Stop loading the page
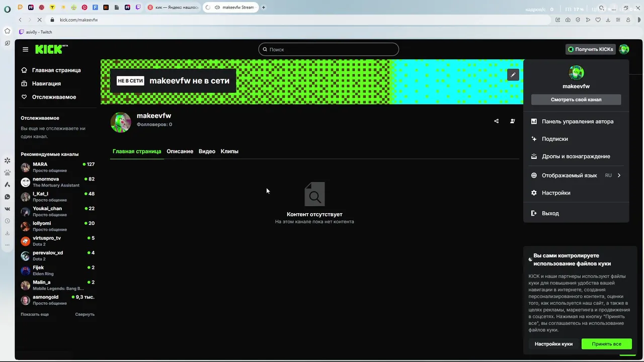The image size is (644, 362). (x=39, y=20)
